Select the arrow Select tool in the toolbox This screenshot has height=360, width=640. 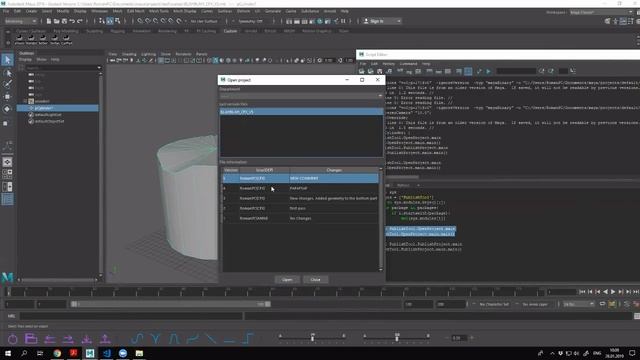click(x=7, y=60)
